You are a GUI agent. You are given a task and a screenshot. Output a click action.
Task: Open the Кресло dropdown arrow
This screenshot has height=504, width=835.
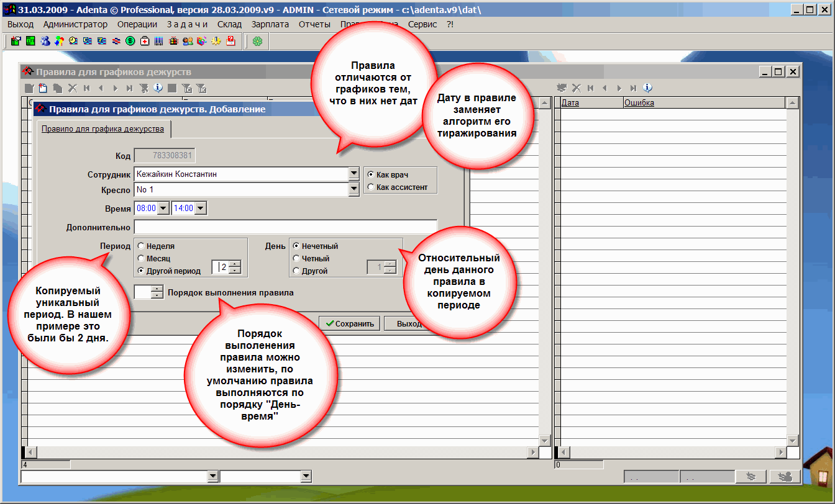tap(354, 189)
